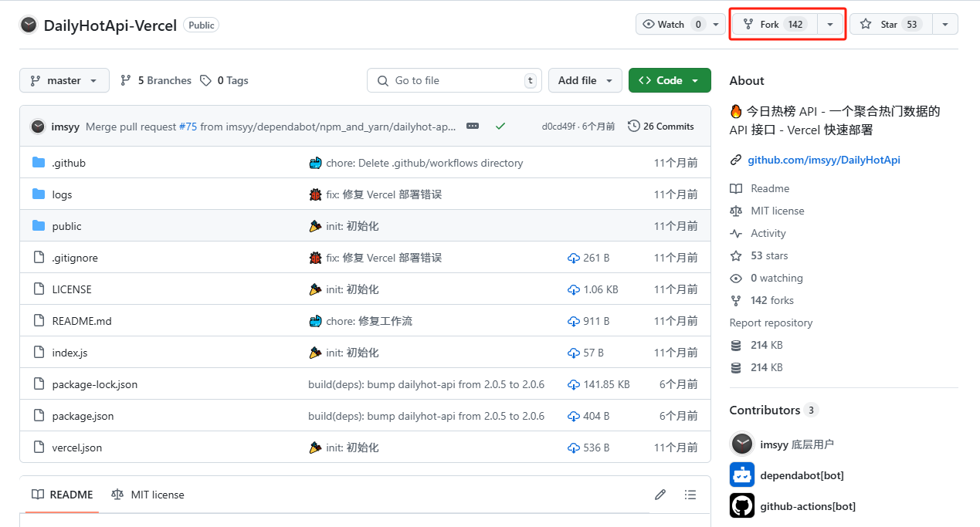Click download cloud icon next to 261 B
Viewport: 980px width, 527px height.
coord(574,258)
